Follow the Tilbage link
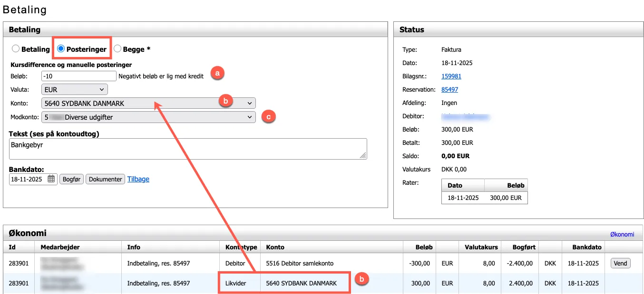The image size is (644, 294). coord(138,179)
